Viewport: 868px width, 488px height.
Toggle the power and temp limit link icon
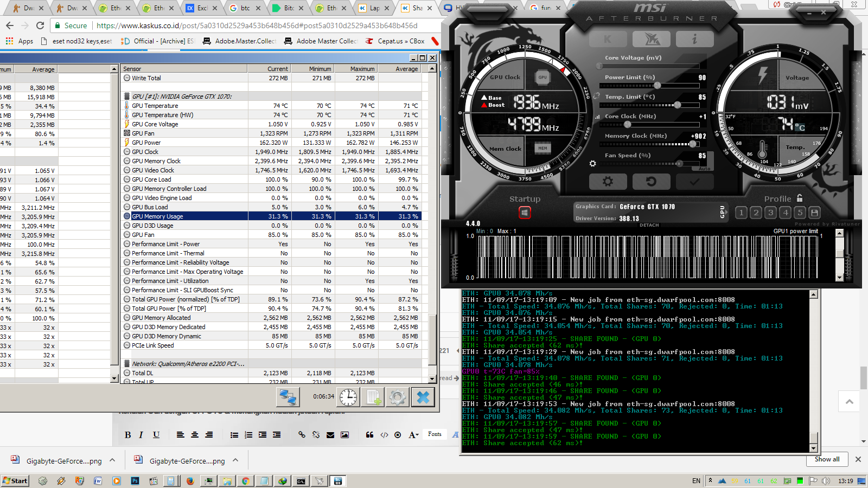click(x=596, y=96)
